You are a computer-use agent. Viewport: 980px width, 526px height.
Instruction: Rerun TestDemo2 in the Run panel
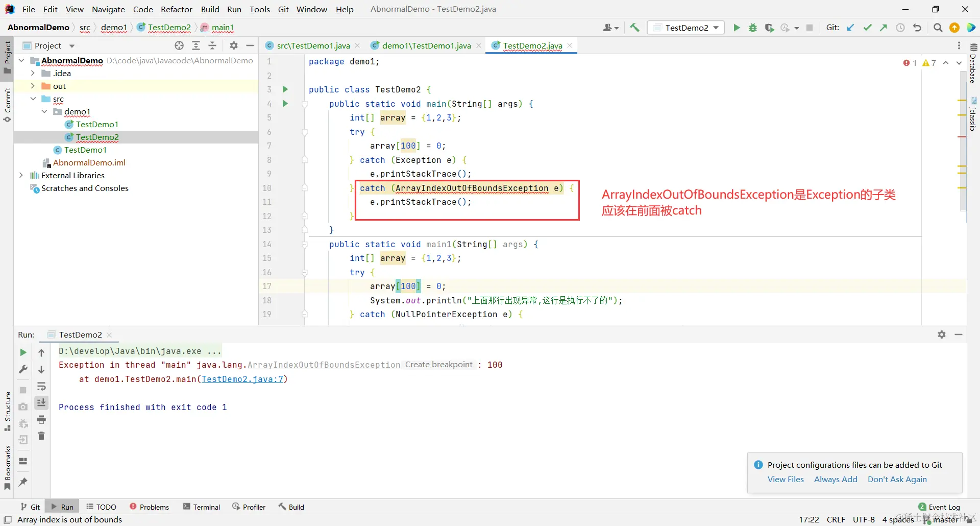click(x=23, y=352)
